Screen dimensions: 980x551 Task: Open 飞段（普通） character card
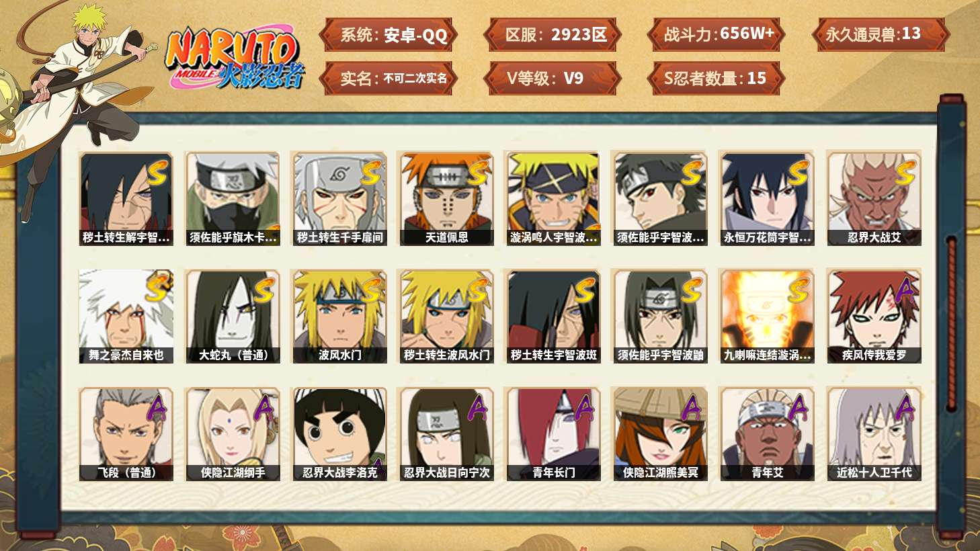(x=126, y=434)
